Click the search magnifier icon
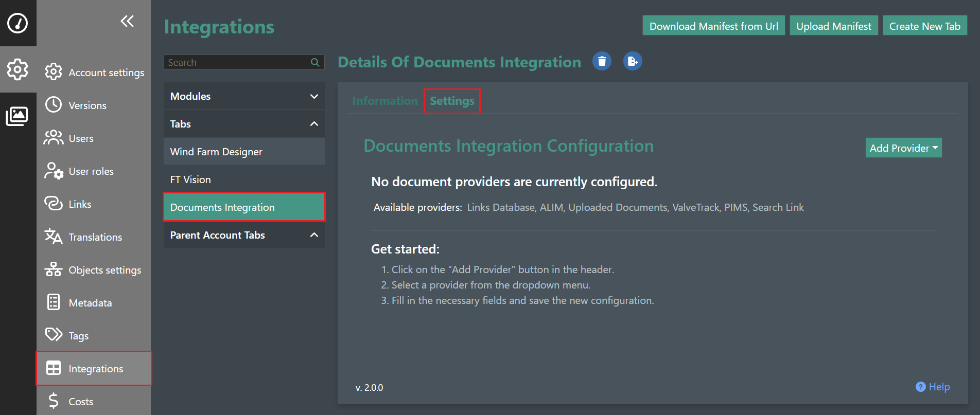 [x=315, y=62]
